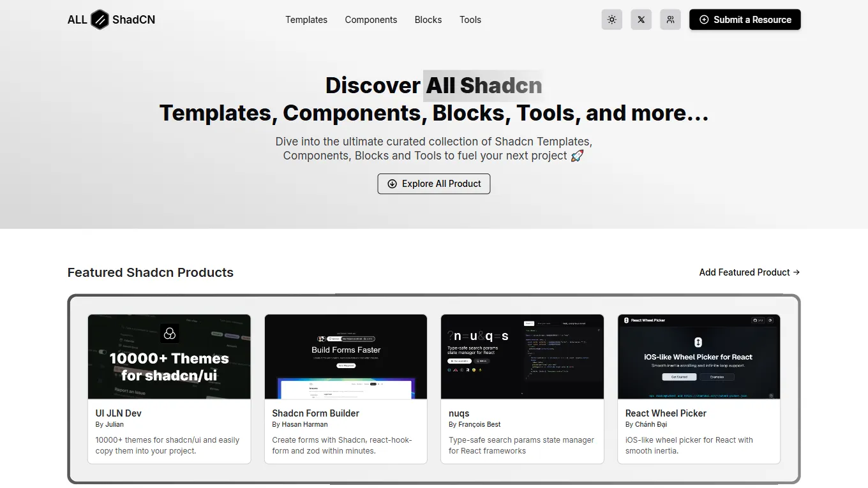Click the UI JLN Dev title
Screen dimensions: 868x488
click(119, 413)
